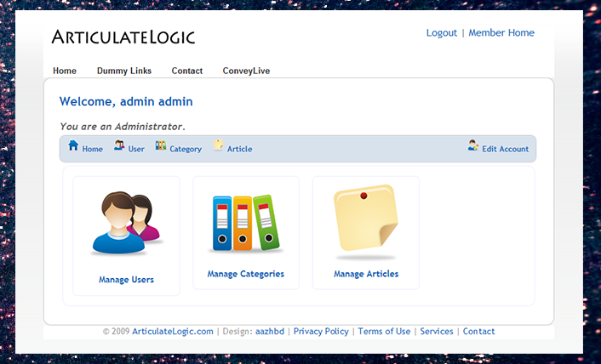Click the Manage Articles text link
This screenshot has width=601, height=364.
[x=366, y=274]
